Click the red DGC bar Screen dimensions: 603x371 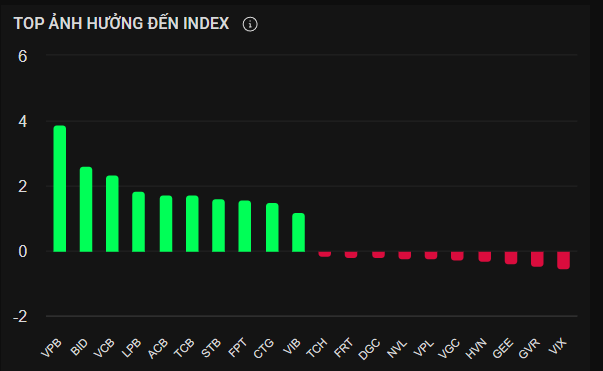[378, 255]
